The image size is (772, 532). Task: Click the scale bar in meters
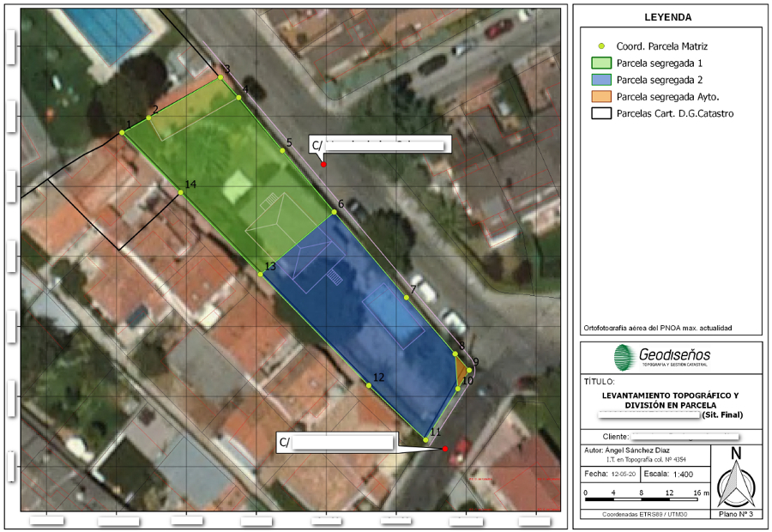click(x=642, y=496)
